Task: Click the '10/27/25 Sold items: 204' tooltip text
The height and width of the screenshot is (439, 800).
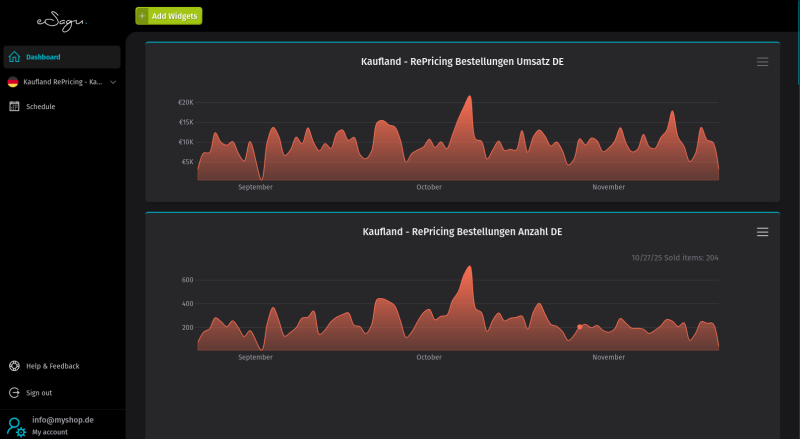Action: (675, 258)
